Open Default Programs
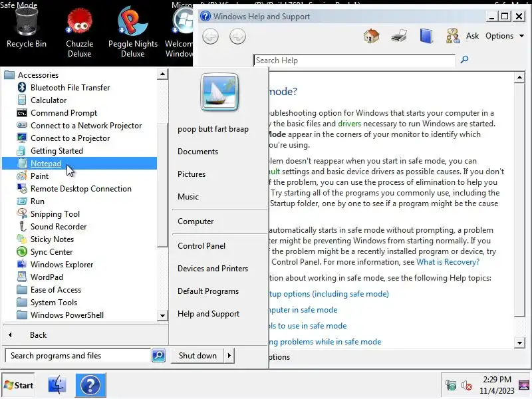 [208, 291]
